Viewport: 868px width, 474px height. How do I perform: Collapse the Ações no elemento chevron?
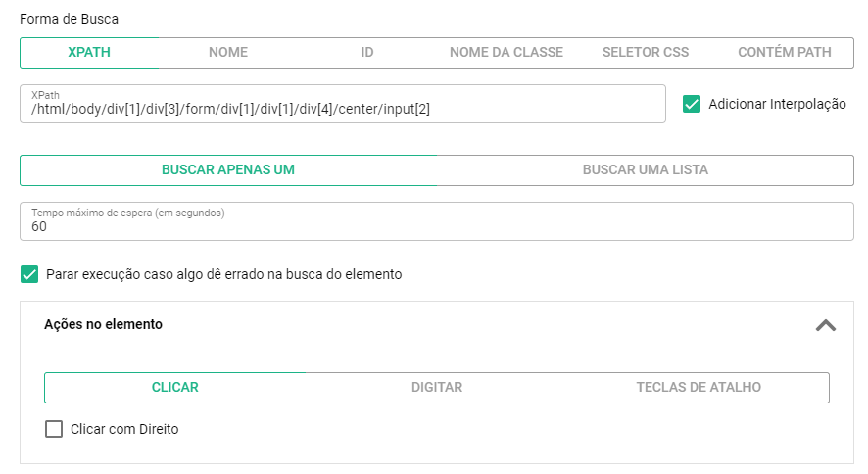[825, 325]
